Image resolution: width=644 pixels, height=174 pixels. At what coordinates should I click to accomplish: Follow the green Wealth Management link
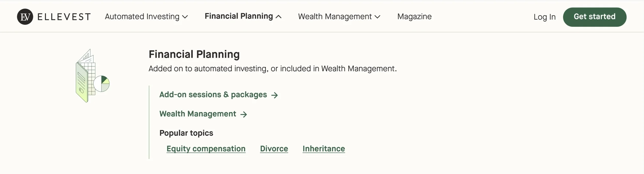pos(198,114)
